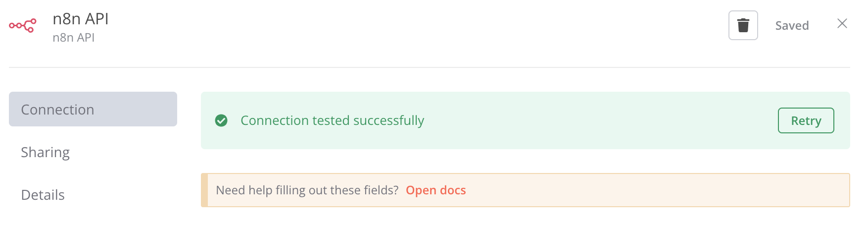
Task: Delete the credential with the trash icon
Action: coord(743,25)
